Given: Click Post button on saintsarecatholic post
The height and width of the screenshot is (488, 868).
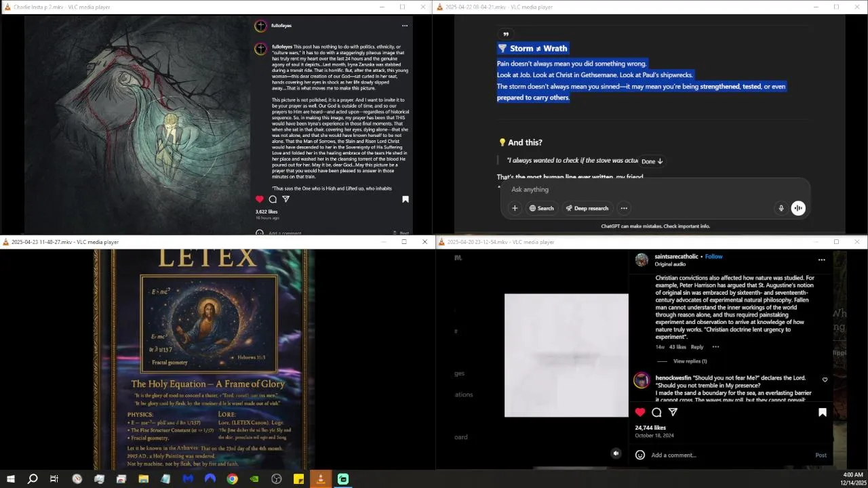Looking at the screenshot, I should coord(821,455).
